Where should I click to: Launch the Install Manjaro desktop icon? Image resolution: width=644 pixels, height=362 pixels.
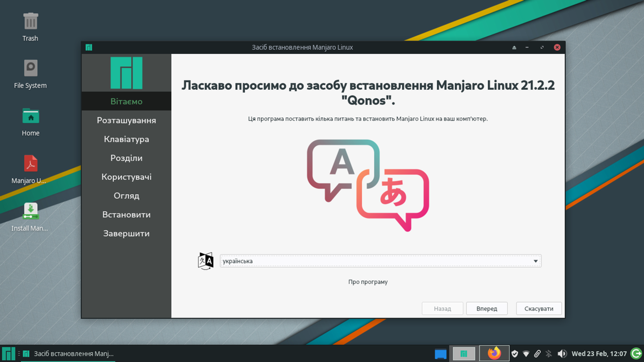(31, 211)
